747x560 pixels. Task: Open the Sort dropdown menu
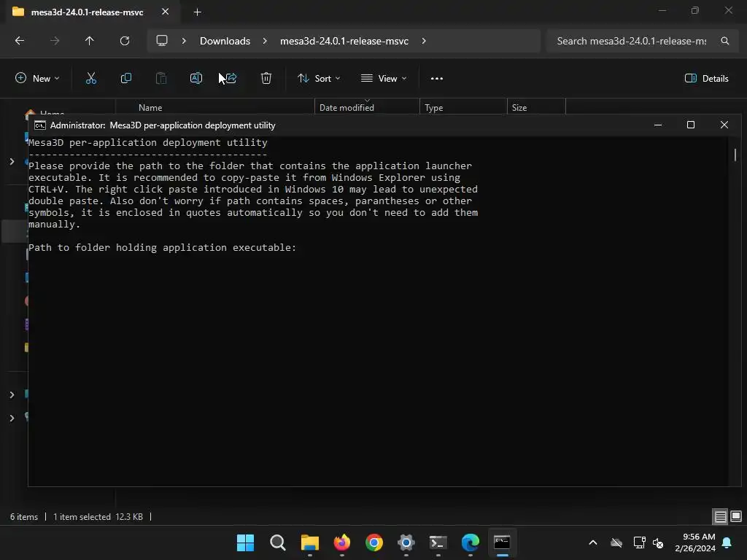(x=319, y=79)
